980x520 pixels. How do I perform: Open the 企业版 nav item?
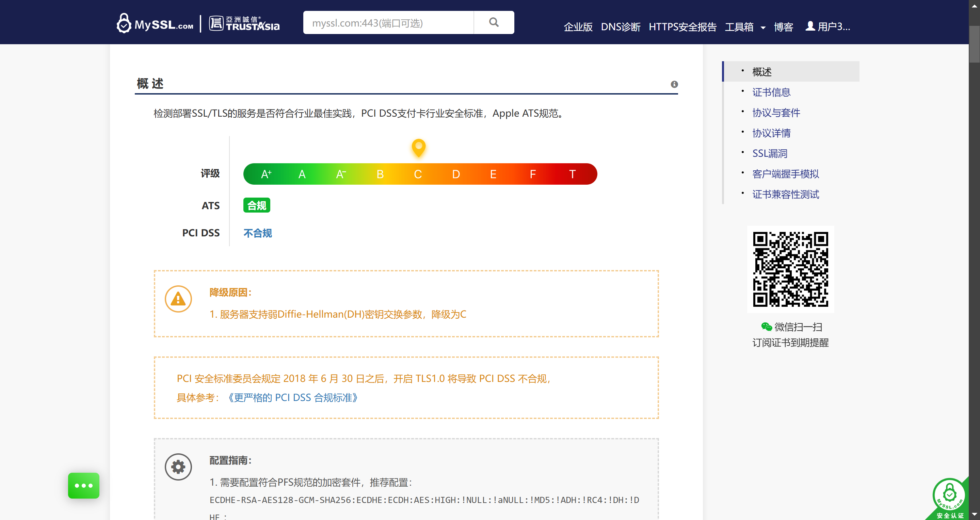[x=578, y=27]
